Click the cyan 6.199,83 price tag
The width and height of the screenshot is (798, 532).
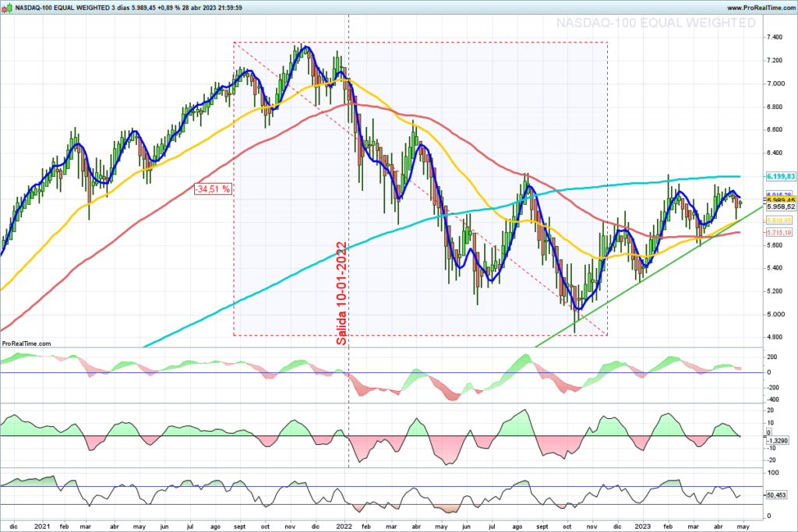780,177
